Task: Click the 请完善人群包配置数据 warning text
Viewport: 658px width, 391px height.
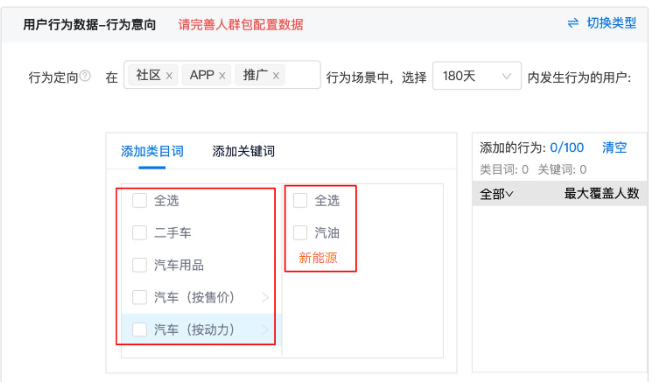Action: 240,25
